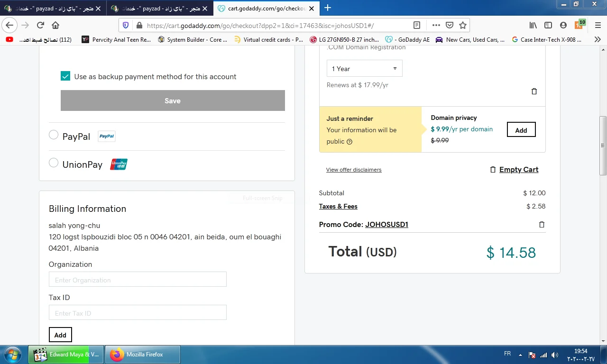This screenshot has width=607, height=364.
Task: Click the help icon beside public reminder
Action: tap(349, 142)
